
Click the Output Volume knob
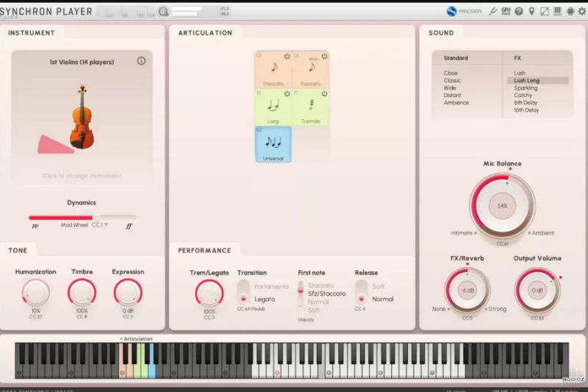tap(537, 291)
